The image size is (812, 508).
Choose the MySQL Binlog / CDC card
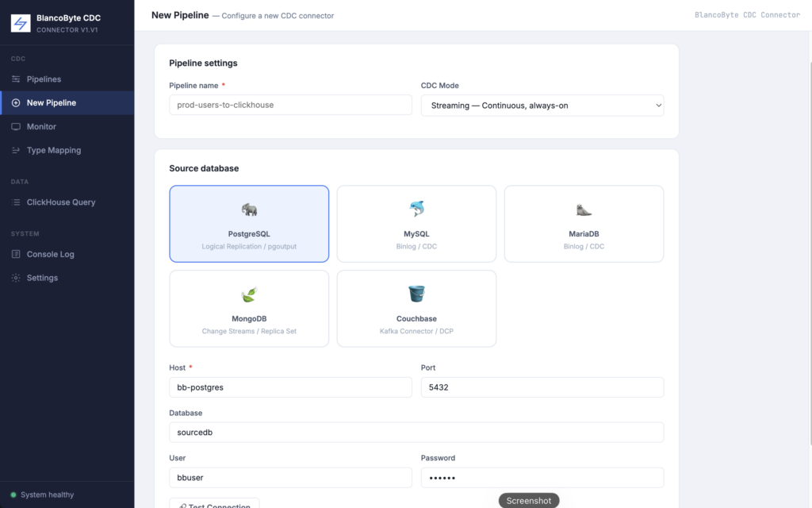tap(416, 224)
